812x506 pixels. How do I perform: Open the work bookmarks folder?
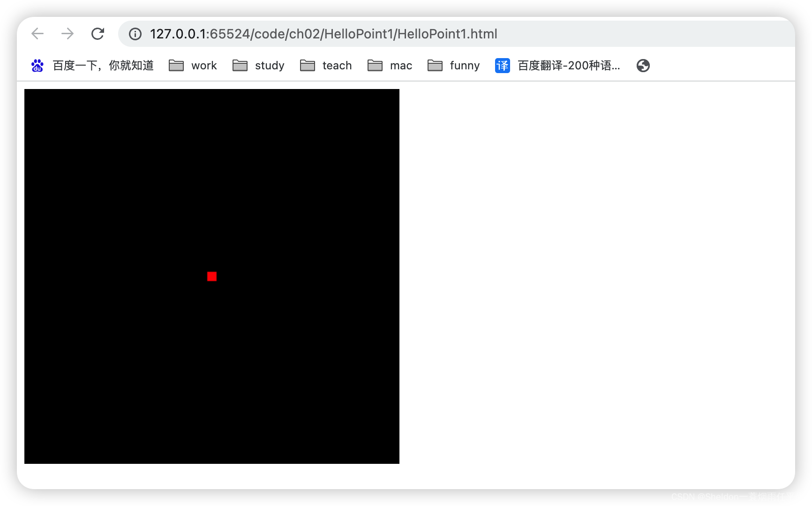(193, 66)
